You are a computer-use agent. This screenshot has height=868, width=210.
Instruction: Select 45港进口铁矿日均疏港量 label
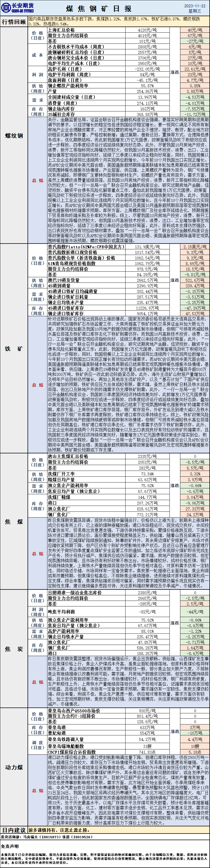(x=73, y=291)
